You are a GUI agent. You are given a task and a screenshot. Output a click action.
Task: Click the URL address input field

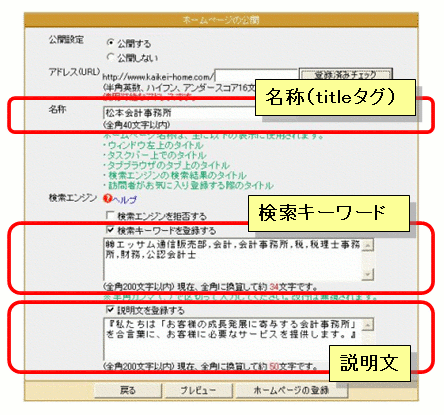tap(255, 76)
